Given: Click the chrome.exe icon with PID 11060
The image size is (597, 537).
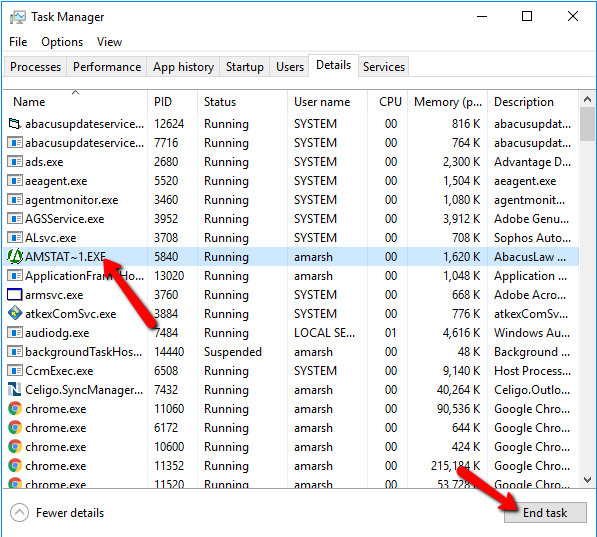Looking at the screenshot, I should pyautogui.click(x=15, y=409).
